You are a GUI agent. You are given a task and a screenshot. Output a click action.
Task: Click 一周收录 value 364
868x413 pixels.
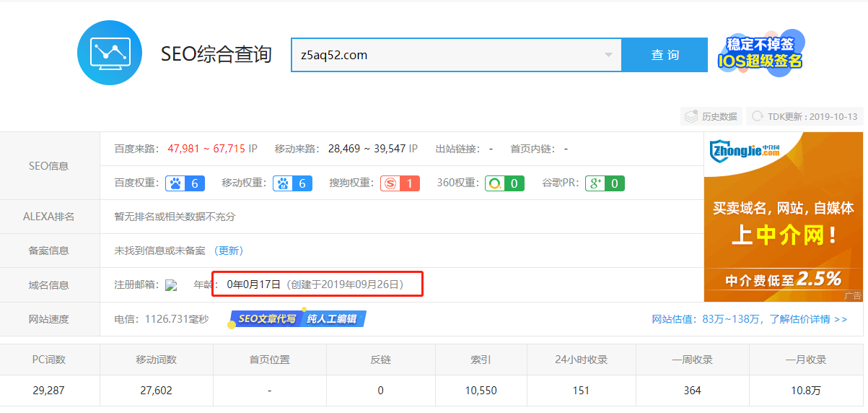(x=693, y=391)
